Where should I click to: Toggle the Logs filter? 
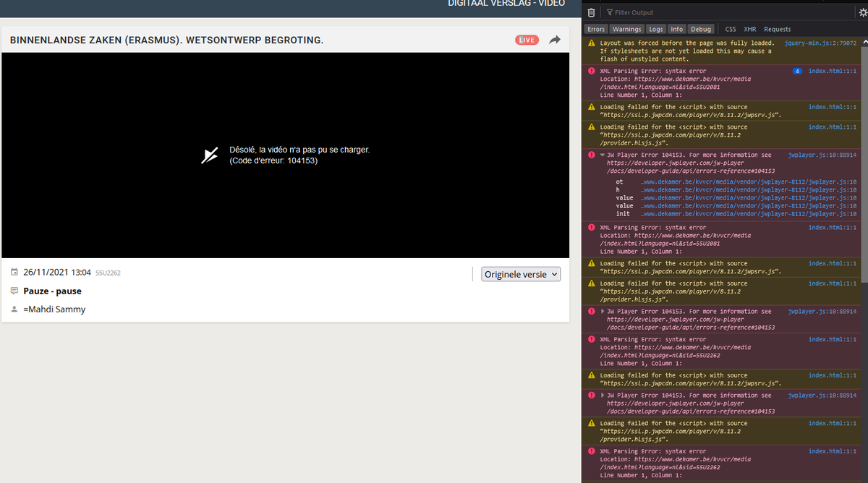pos(655,29)
